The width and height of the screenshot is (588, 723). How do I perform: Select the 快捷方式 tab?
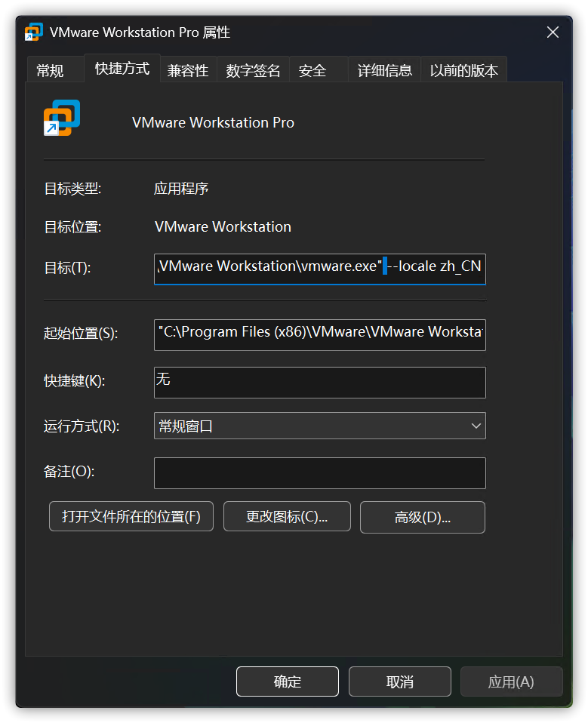pyautogui.click(x=122, y=69)
